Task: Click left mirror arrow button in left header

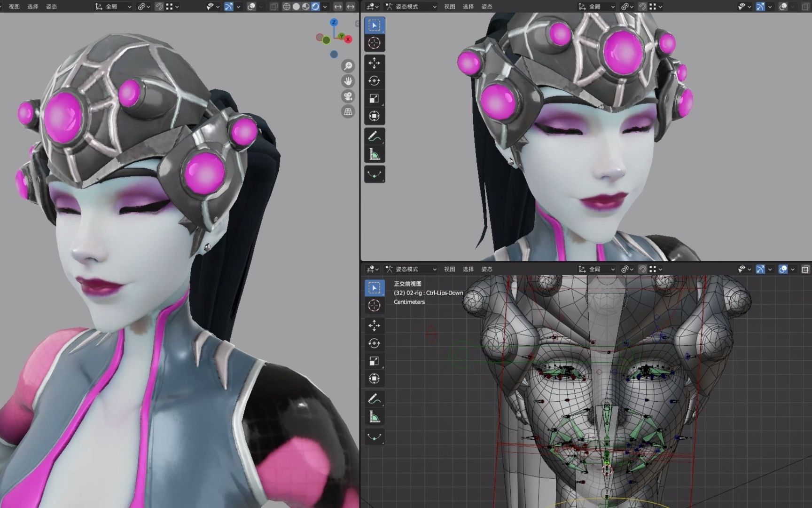Action: click(x=338, y=7)
